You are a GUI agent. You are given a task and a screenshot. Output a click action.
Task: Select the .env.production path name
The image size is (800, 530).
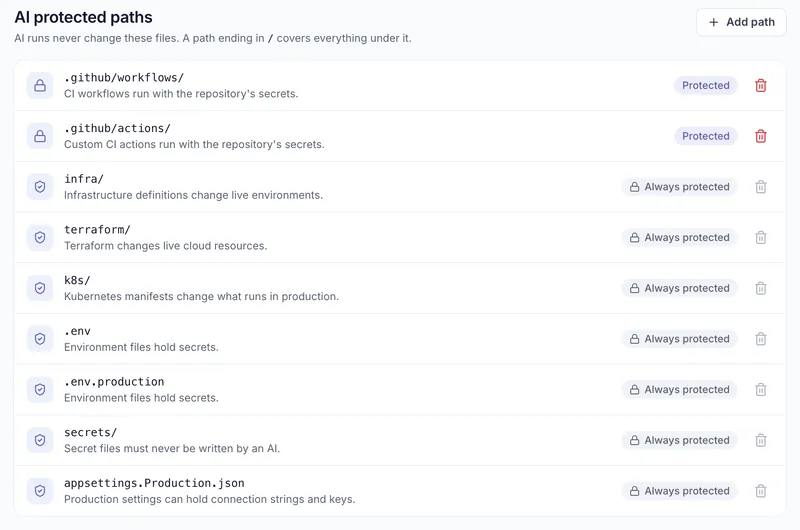(114, 382)
